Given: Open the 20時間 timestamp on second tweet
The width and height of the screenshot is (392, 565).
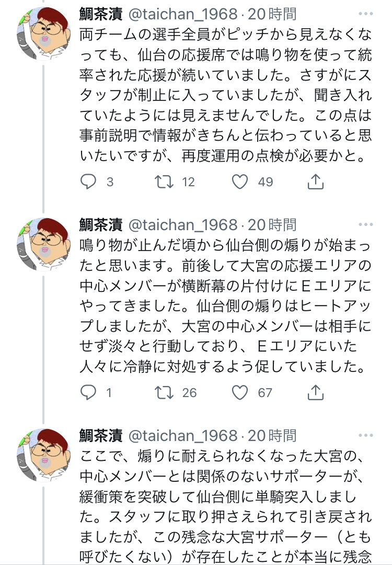Looking at the screenshot, I should (272, 224).
